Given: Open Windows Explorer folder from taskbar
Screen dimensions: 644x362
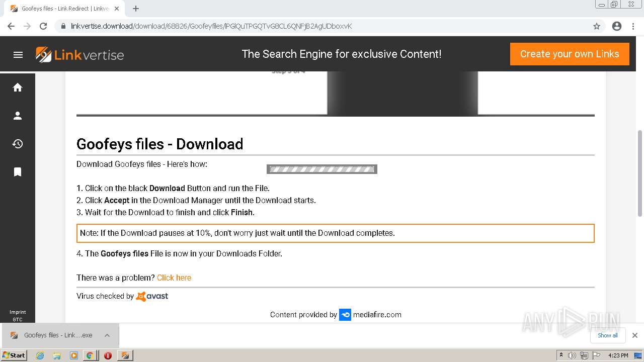Looking at the screenshot, I should point(57,355).
